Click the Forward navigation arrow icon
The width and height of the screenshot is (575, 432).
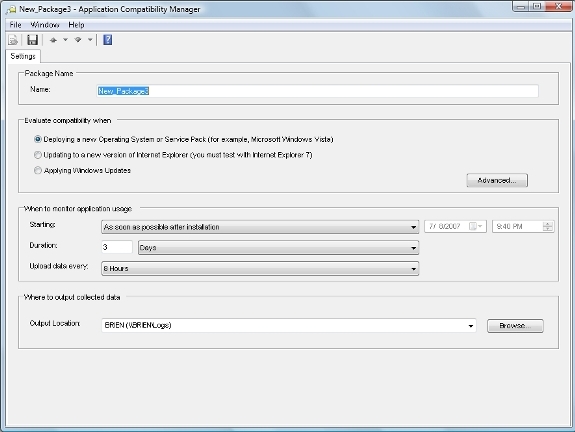point(78,40)
